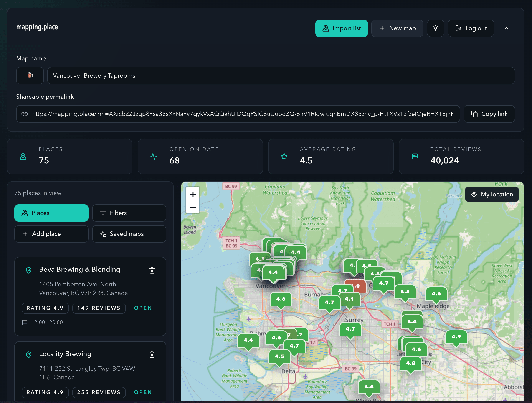Viewport: 532px width, 403px height.
Task: Edit the Vancouver Brewery Taprooms name field
Action: [x=281, y=75]
